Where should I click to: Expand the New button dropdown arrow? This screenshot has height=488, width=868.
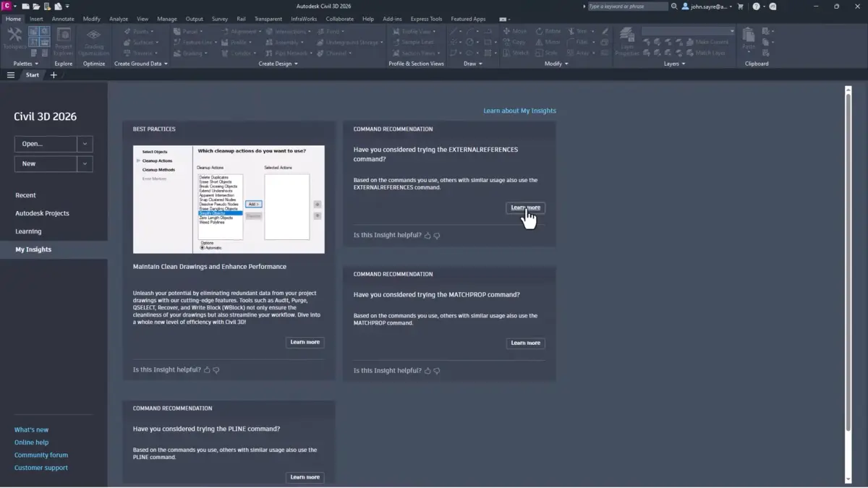tap(85, 164)
